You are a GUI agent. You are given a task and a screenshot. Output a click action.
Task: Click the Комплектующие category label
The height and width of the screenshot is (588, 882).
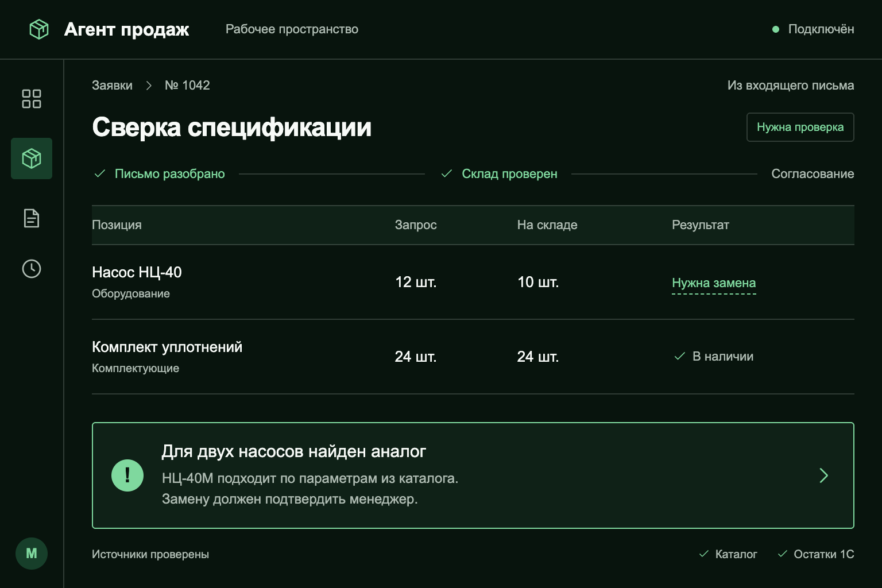pyautogui.click(x=136, y=368)
